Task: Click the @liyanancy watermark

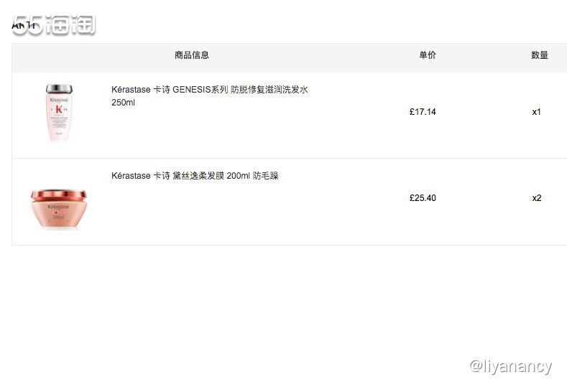Action: click(510, 367)
